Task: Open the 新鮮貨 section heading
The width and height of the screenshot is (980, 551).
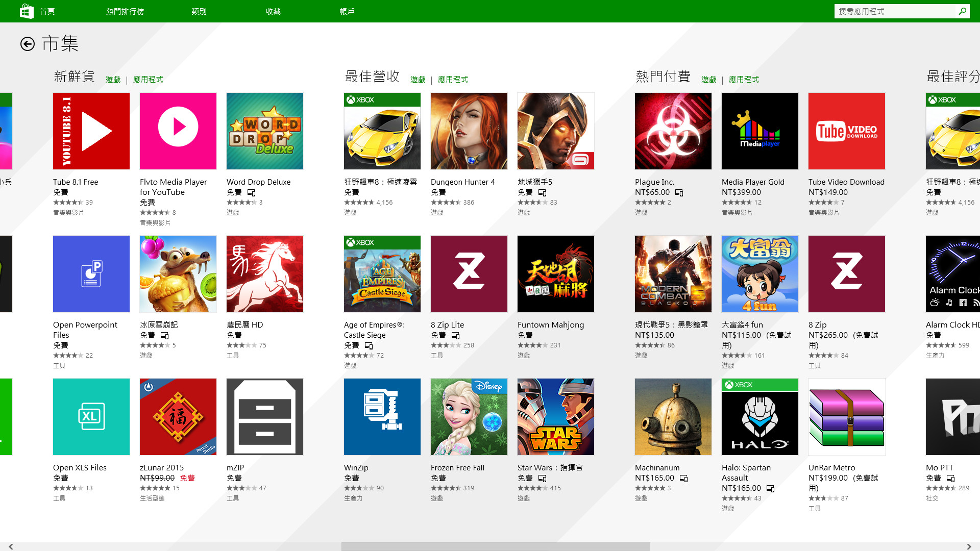Action: click(x=75, y=77)
